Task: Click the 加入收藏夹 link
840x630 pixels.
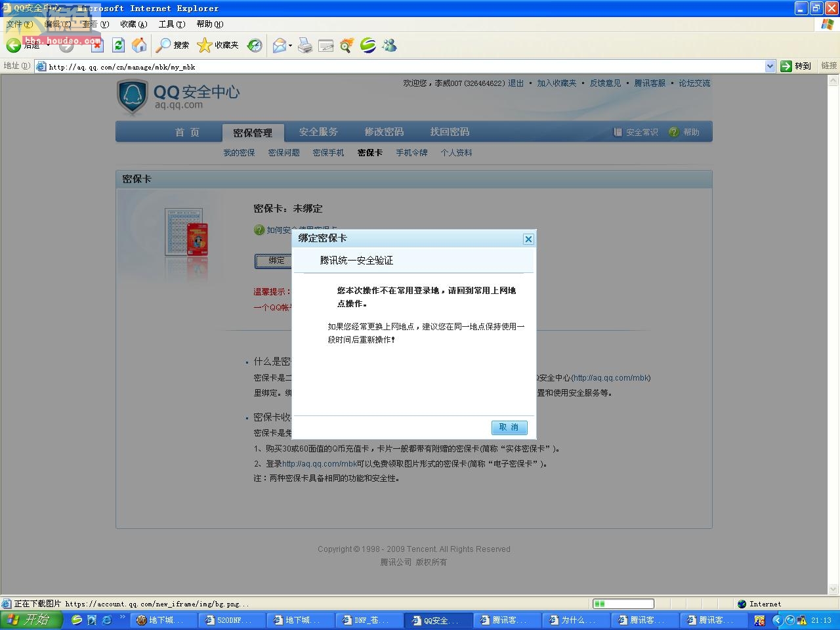Action: tap(556, 83)
